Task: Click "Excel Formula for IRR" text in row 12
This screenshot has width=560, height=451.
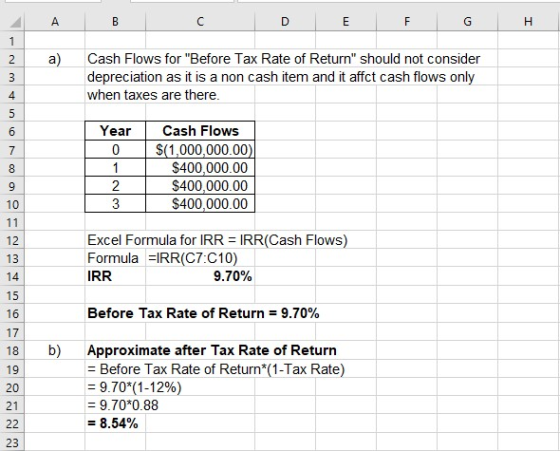Action: tap(155, 240)
